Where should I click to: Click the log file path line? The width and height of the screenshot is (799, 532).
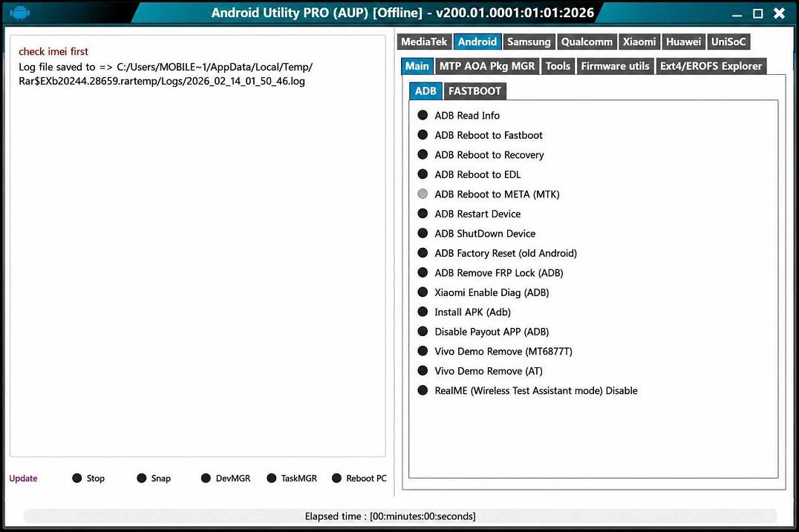(x=166, y=74)
